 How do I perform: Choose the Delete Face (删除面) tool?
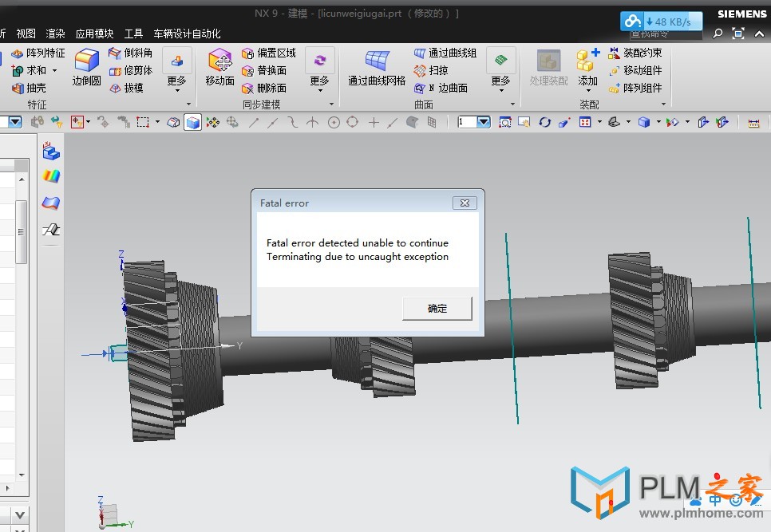coord(264,88)
